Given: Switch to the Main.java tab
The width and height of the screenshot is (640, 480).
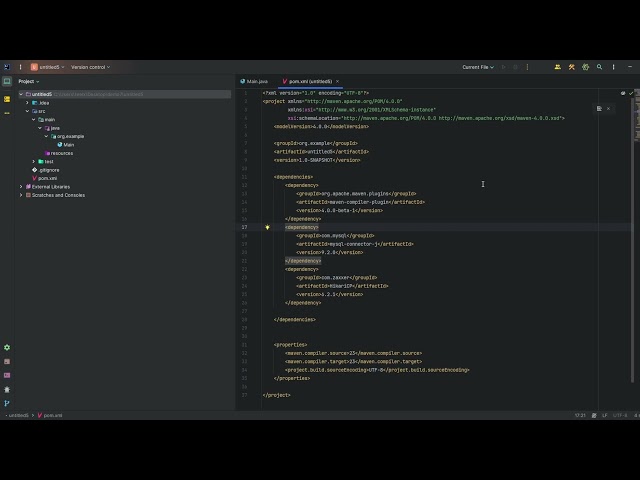Looking at the screenshot, I should pos(254,81).
